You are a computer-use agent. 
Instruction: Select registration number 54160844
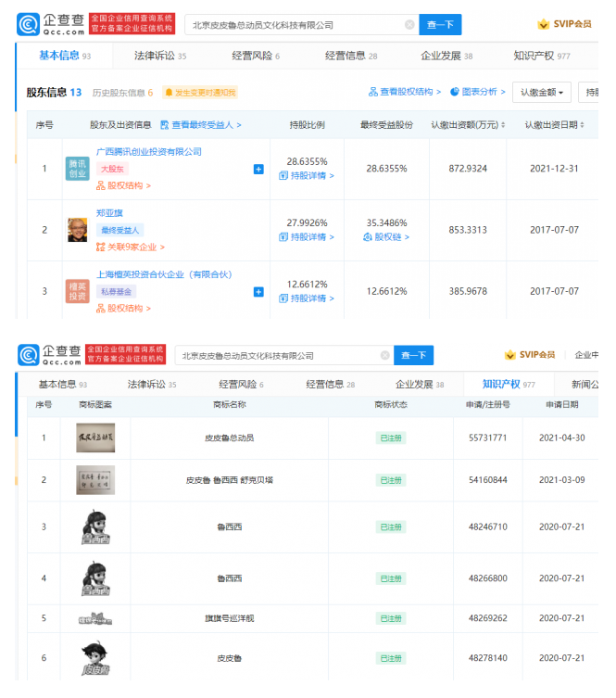tap(487, 480)
